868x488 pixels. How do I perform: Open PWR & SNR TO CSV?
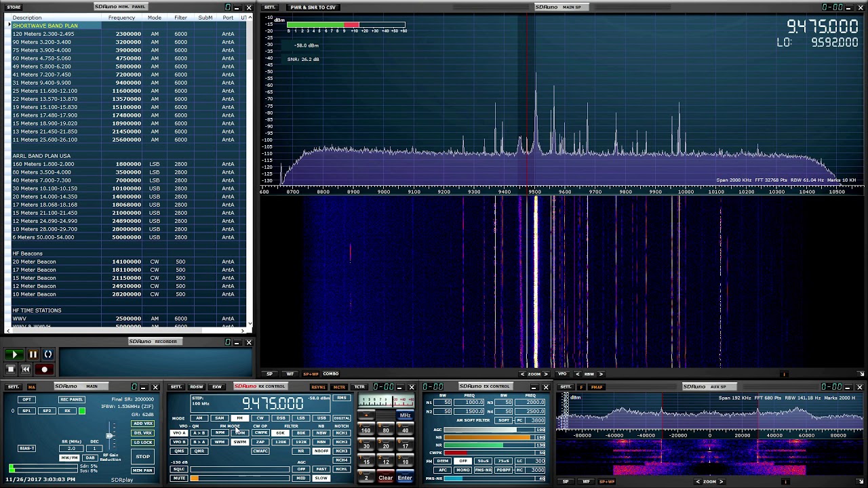pyautogui.click(x=313, y=7)
